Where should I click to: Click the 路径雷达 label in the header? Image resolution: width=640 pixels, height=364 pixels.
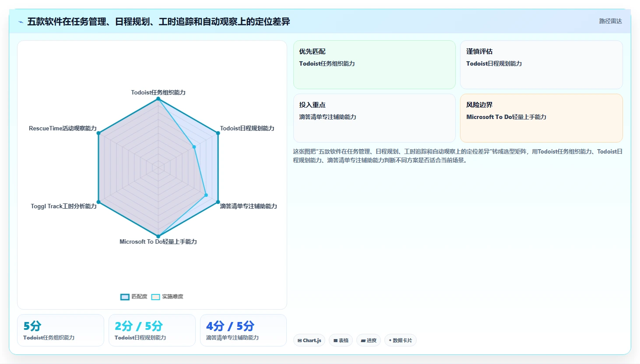coord(610,21)
